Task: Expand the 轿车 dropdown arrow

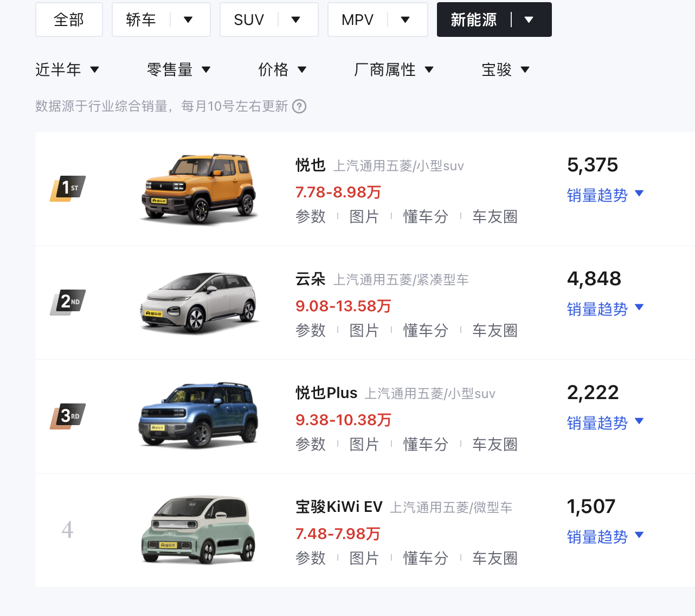Action: tap(188, 20)
